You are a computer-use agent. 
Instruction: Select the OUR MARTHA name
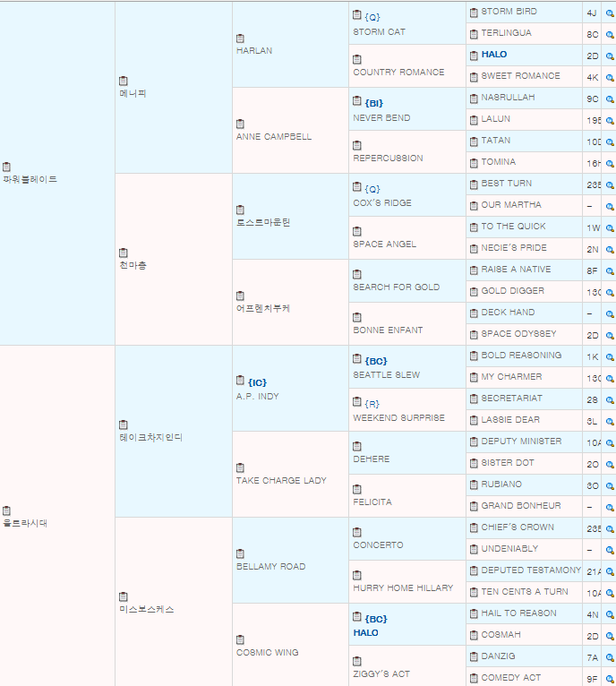pyautogui.click(x=511, y=205)
